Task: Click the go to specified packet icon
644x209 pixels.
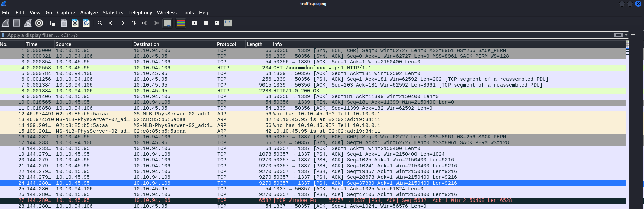Action: coord(133,23)
